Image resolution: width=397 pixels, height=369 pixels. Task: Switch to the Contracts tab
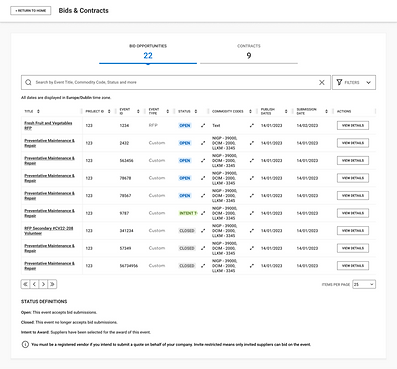point(249,53)
